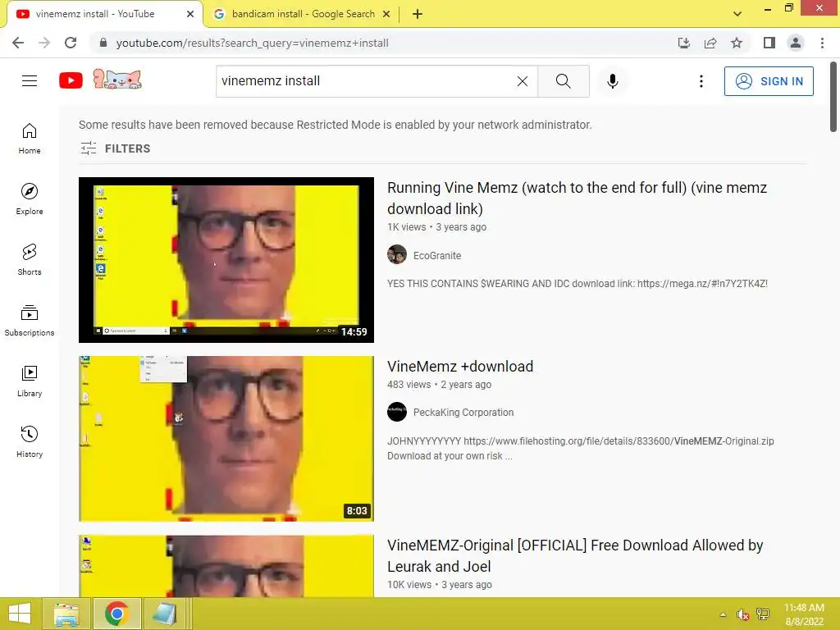Open a new browser tab
This screenshot has height=630, width=840.
pos(418,14)
